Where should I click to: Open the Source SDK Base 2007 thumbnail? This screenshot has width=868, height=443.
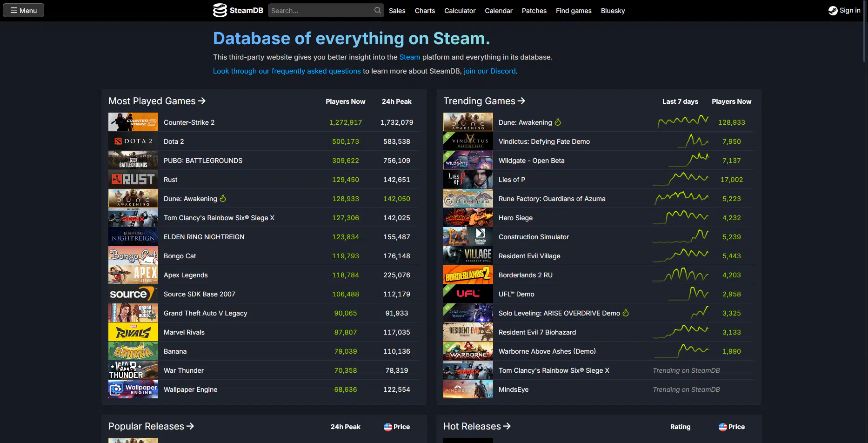coord(133,294)
